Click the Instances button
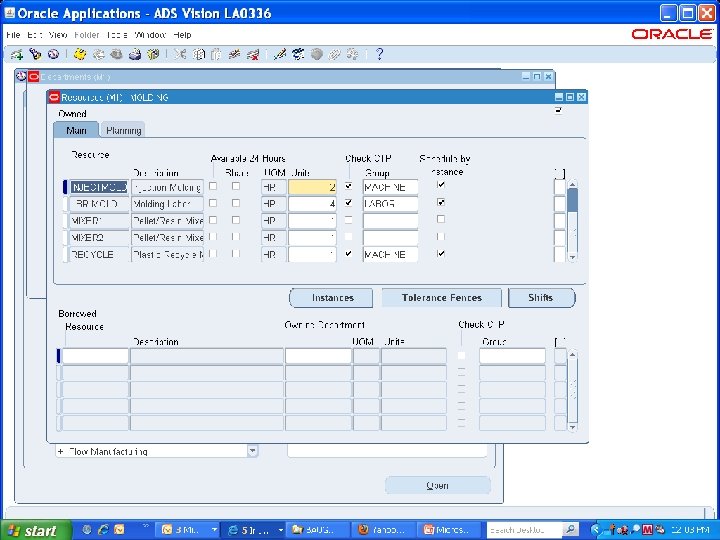The width and height of the screenshot is (720, 540). [331, 298]
